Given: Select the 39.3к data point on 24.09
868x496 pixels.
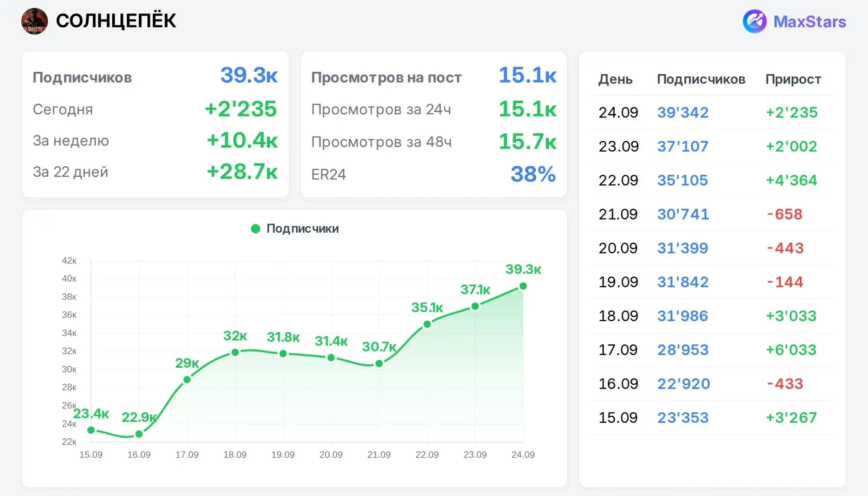Looking at the screenshot, I should pos(523,286).
